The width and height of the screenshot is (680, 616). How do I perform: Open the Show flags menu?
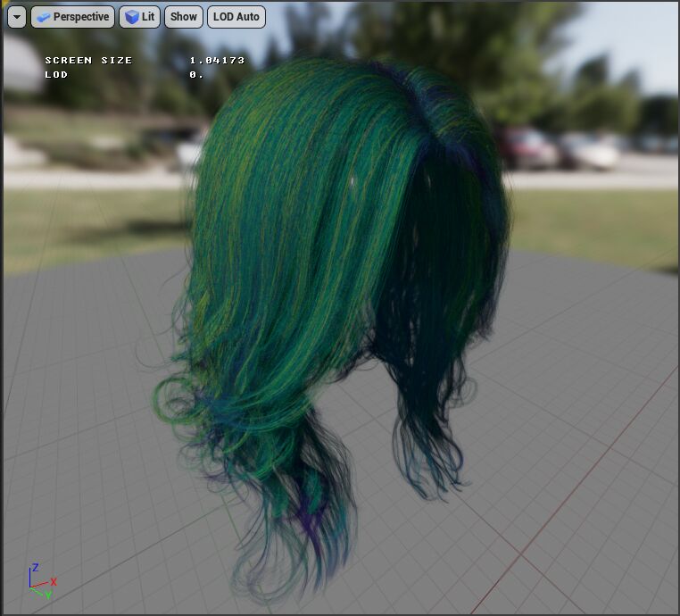point(183,17)
